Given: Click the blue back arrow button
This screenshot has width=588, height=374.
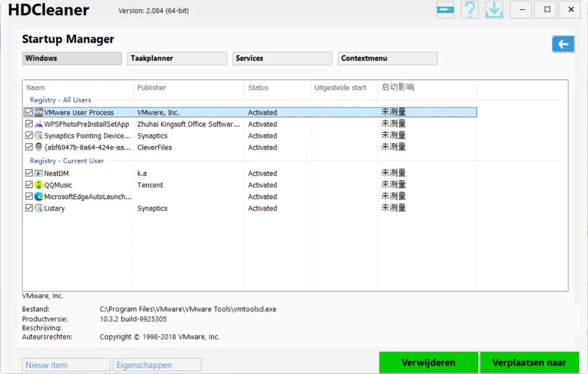Looking at the screenshot, I should point(563,44).
